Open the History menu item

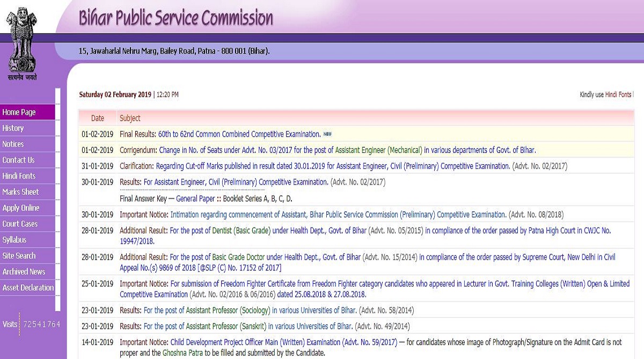27,128
